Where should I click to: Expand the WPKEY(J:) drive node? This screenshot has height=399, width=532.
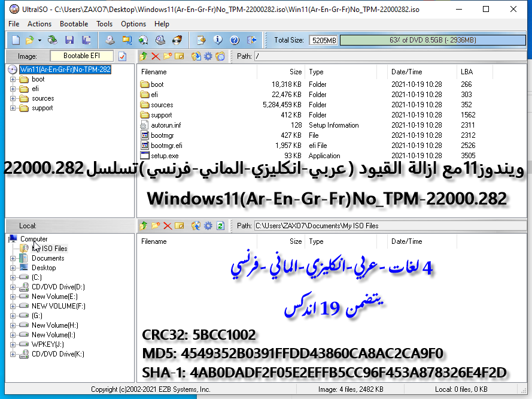click(x=13, y=344)
